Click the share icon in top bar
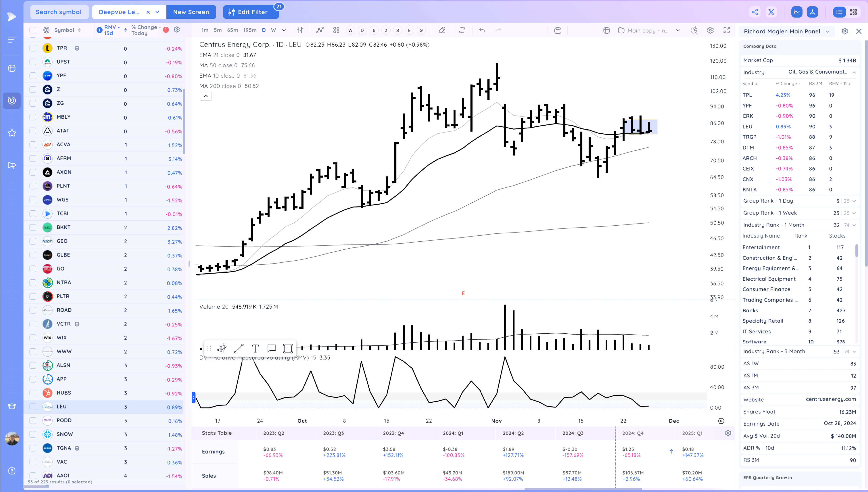 point(755,12)
